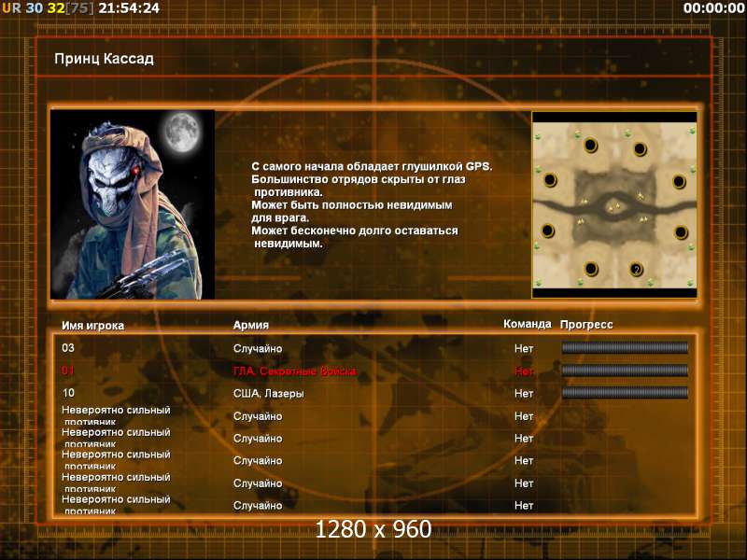Select player name '03' in the list
Screen dimensions: 747x560
click(x=68, y=347)
